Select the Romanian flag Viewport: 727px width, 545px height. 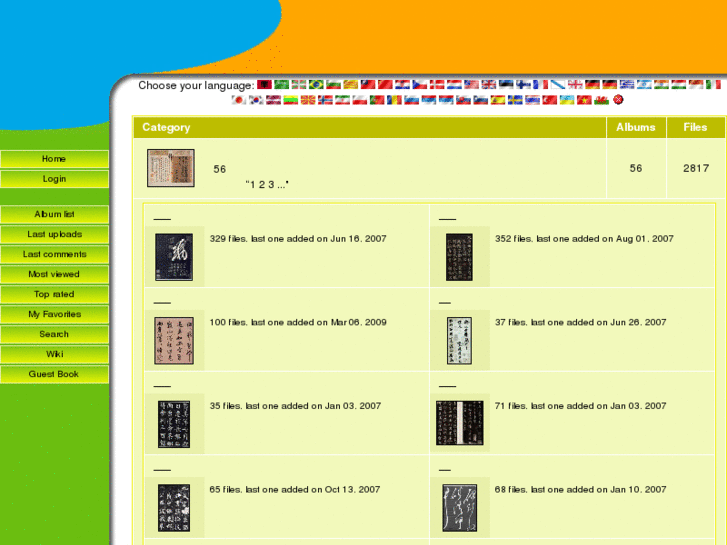click(394, 100)
